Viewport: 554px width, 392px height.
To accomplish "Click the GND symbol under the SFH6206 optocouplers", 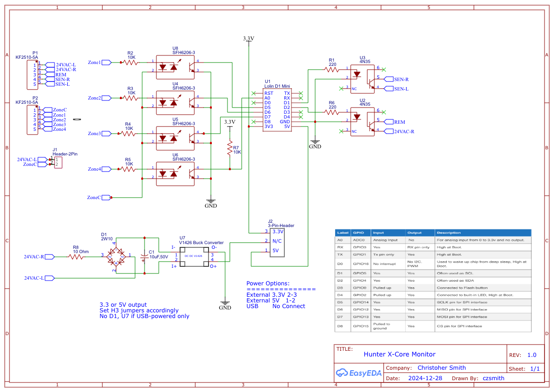I will pyautogui.click(x=211, y=203).
